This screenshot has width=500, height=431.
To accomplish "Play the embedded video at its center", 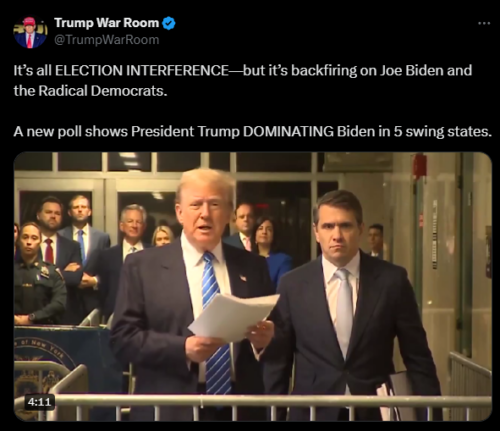I will 253,287.
